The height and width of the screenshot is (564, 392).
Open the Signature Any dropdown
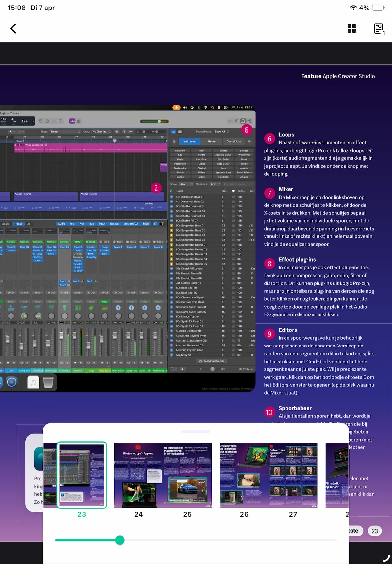215,184
